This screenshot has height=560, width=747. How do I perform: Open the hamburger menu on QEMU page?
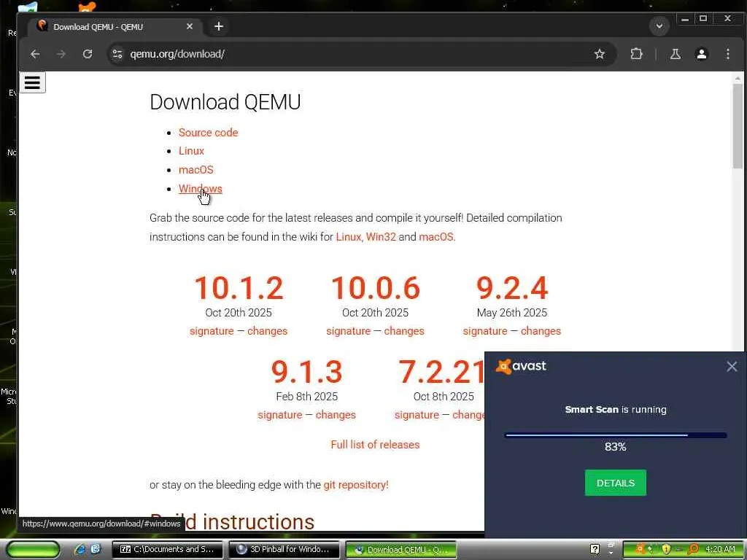(x=32, y=82)
